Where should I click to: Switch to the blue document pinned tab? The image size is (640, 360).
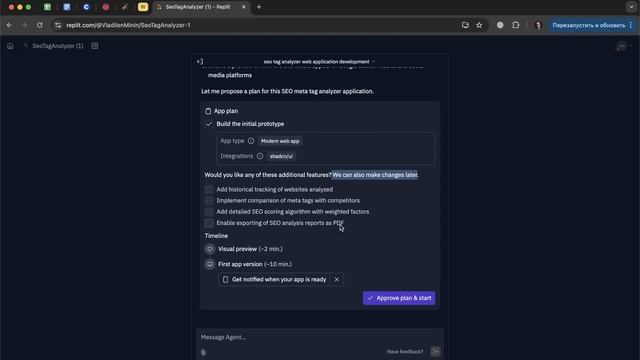tap(67, 7)
